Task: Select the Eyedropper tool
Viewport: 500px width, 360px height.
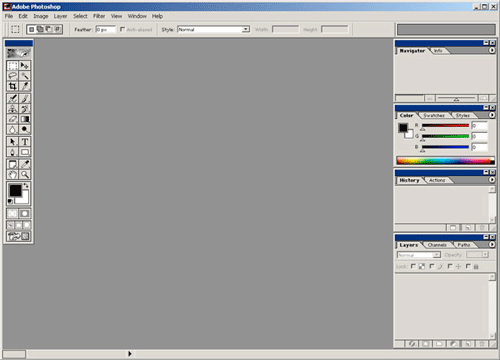Action: (x=25, y=164)
